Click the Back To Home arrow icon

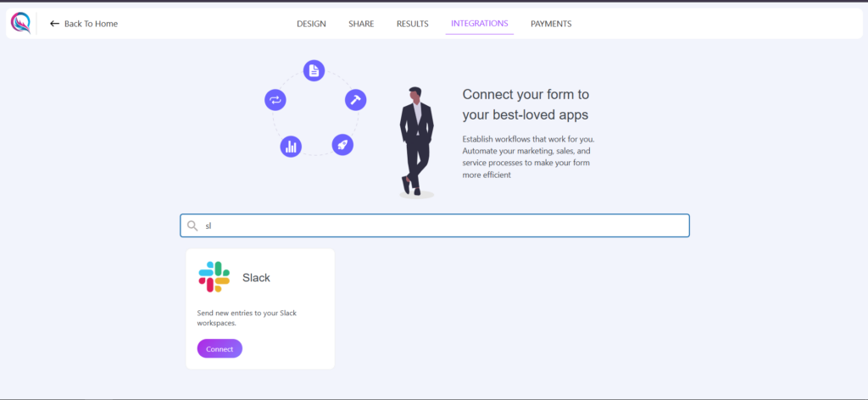(54, 24)
